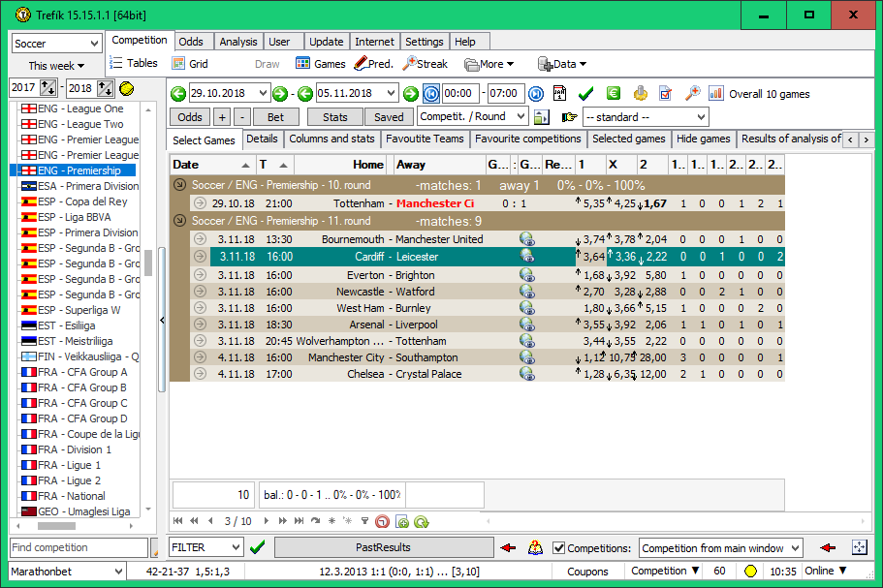Click the Coupons button in status bar
Image resolution: width=883 pixels, height=588 pixels.
[x=588, y=572]
